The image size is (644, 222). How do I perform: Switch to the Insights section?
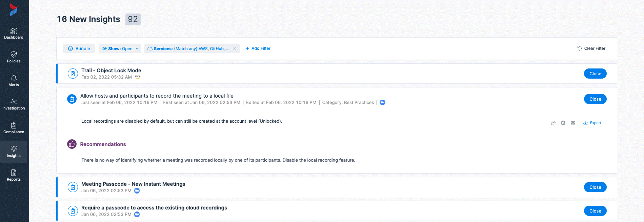coord(14,152)
